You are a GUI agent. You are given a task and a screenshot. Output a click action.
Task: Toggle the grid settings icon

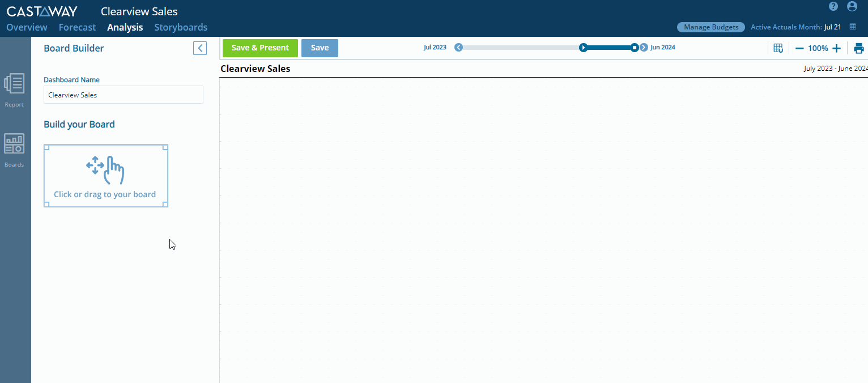coord(778,48)
